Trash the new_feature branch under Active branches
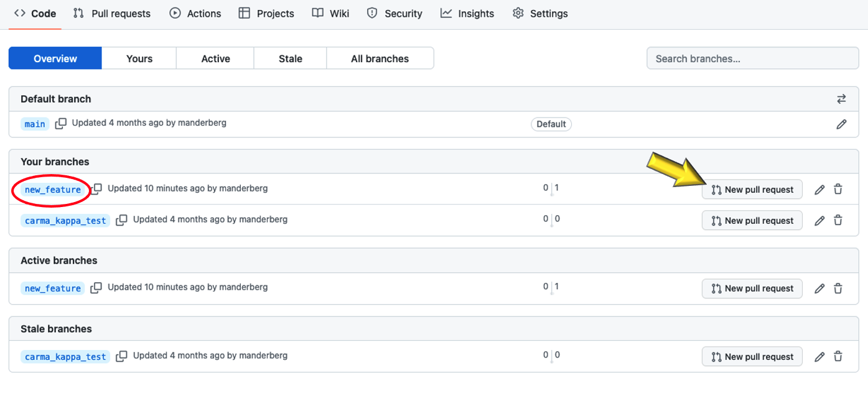Viewport: 868px width, 401px height. [838, 288]
